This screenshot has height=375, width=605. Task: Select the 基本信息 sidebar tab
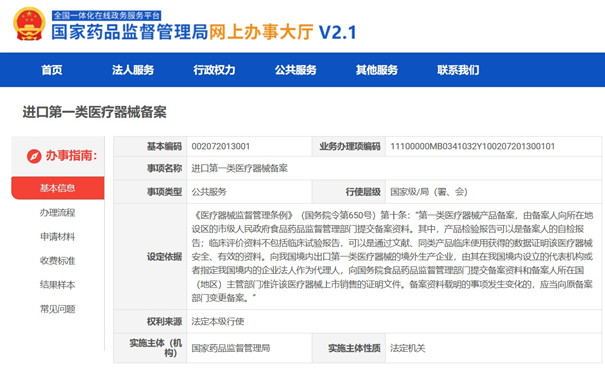[58, 188]
